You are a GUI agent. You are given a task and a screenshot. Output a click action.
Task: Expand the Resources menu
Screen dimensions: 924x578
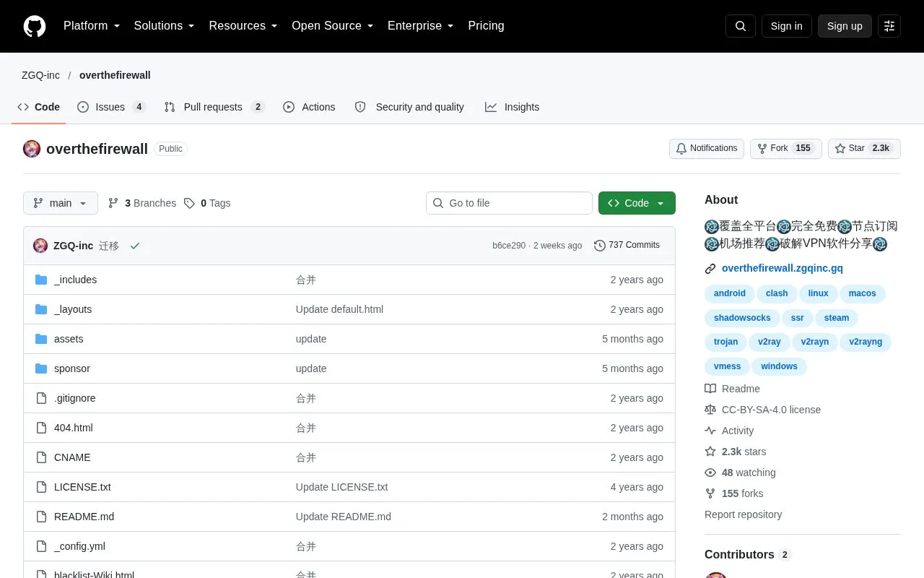click(243, 26)
